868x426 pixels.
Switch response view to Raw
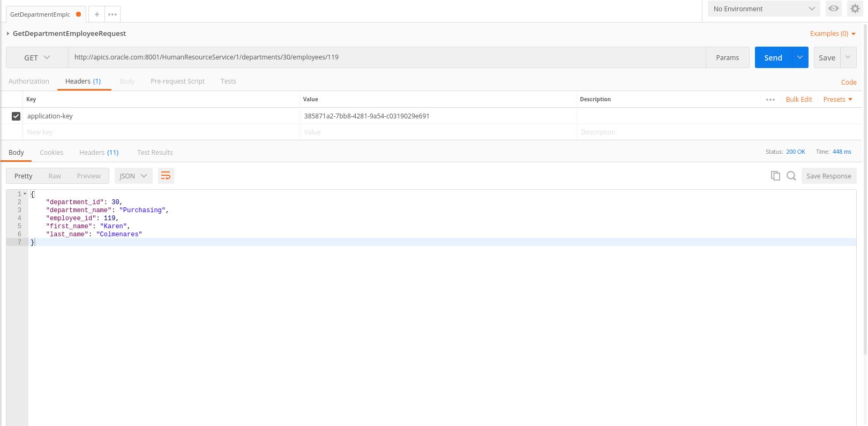point(55,176)
